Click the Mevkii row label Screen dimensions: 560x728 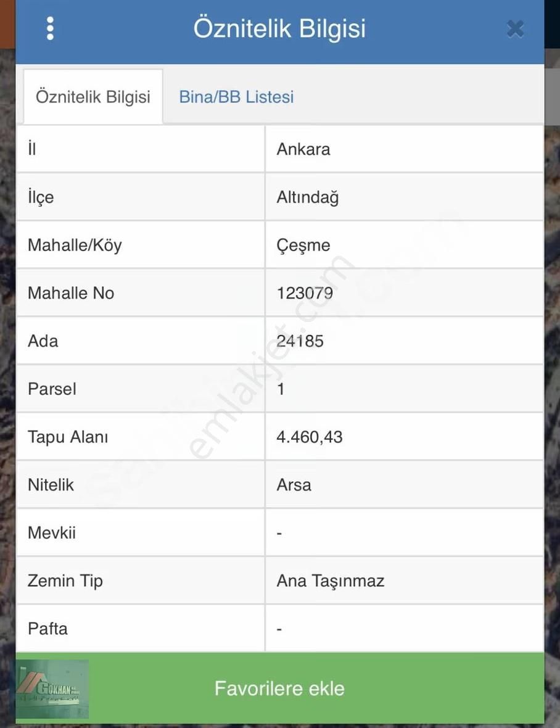coord(52,533)
